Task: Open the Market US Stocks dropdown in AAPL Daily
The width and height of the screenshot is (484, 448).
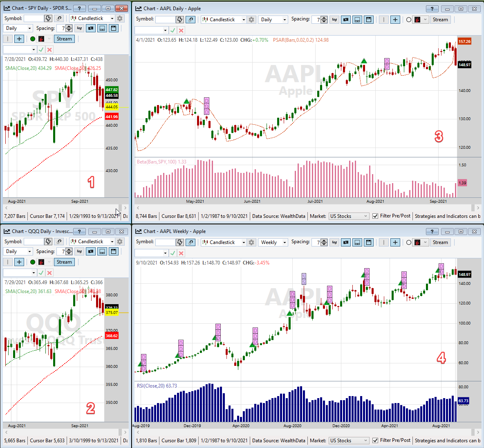Action: tap(349, 216)
